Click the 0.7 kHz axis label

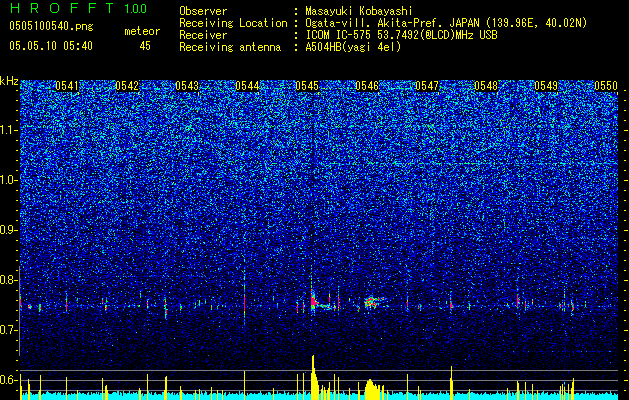coord(8,330)
